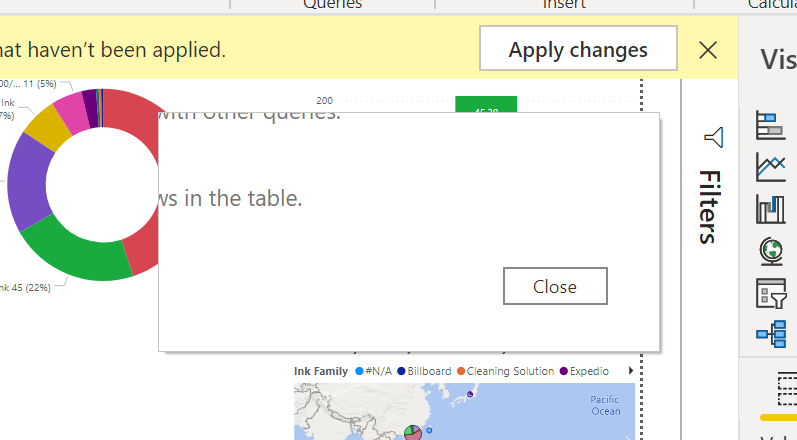This screenshot has height=440, width=797.
Task: Close the dialog with the Close button
Action: pyautogui.click(x=555, y=286)
